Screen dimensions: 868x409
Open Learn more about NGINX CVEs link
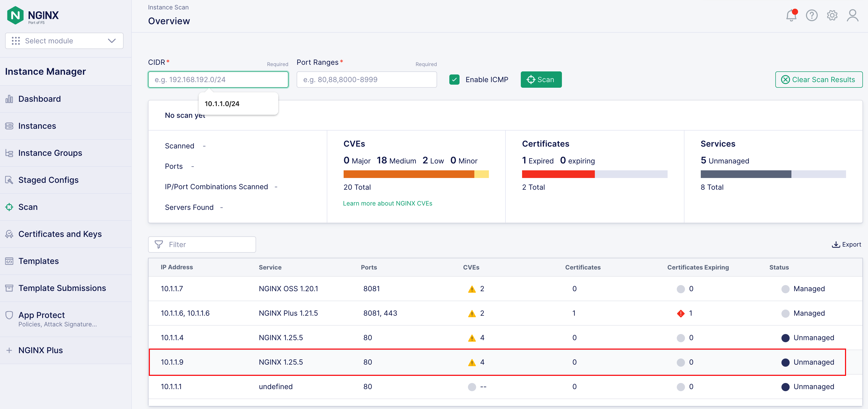pyautogui.click(x=387, y=203)
